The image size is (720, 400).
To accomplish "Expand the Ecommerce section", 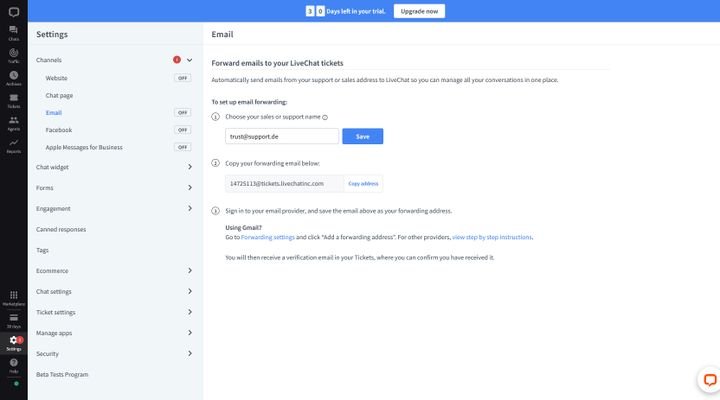I will point(190,270).
